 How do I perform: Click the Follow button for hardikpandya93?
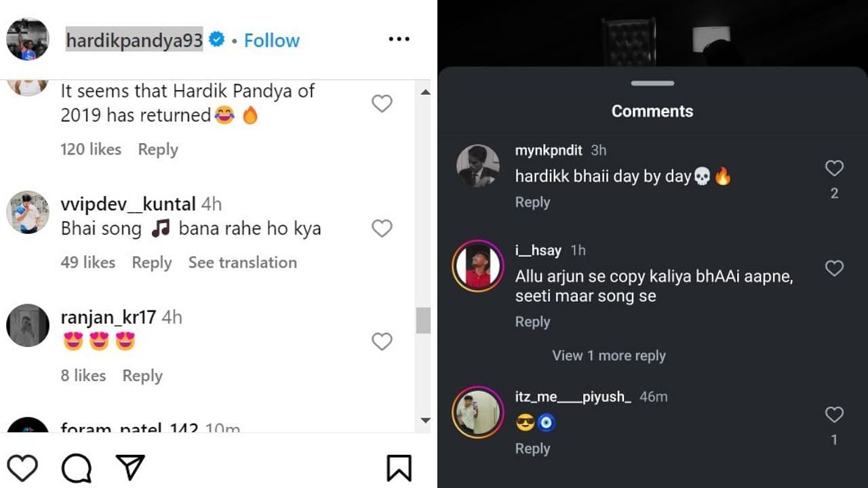pos(271,41)
